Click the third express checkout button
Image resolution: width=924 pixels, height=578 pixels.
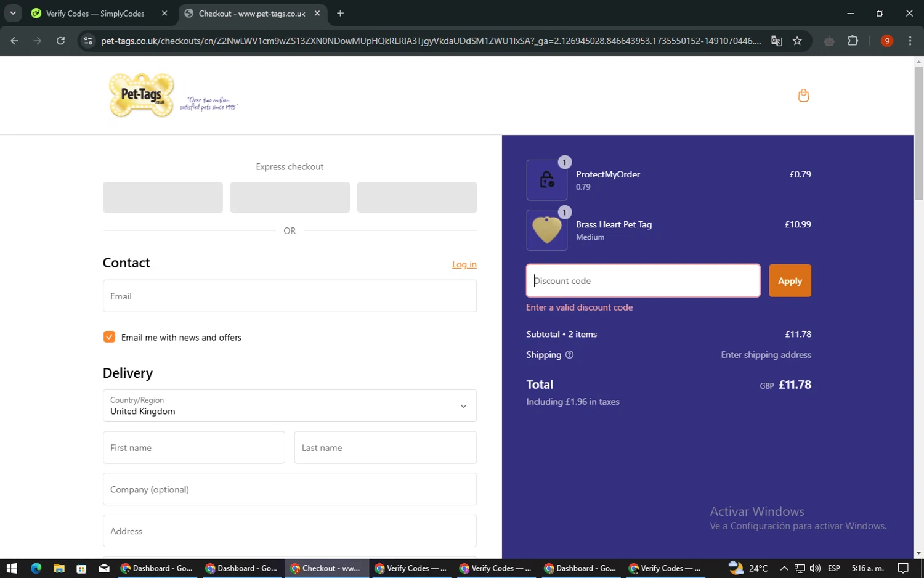417,197
